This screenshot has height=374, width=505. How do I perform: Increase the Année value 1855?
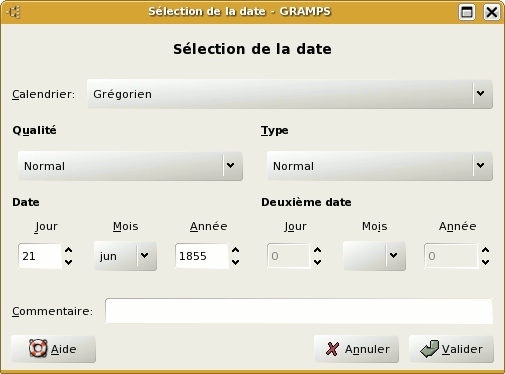pos(236,250)
